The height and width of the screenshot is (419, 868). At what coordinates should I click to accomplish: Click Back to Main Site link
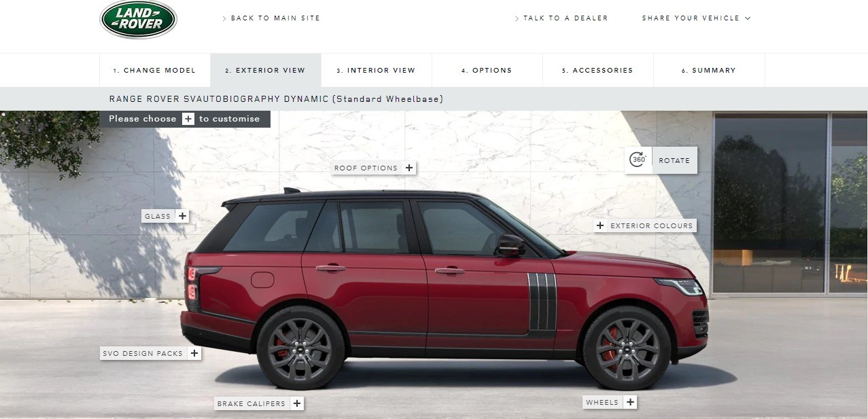click(271, 18)
